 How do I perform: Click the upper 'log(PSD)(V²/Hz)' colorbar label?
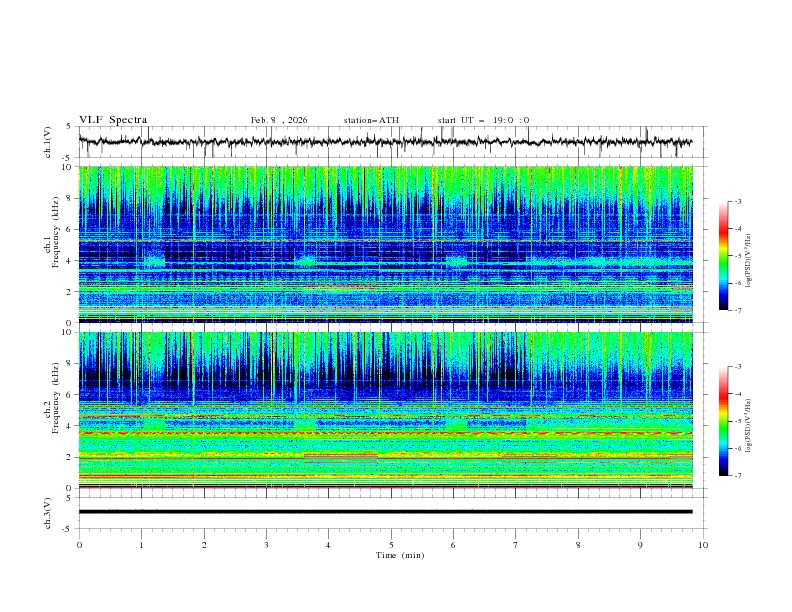coord(749,261)
